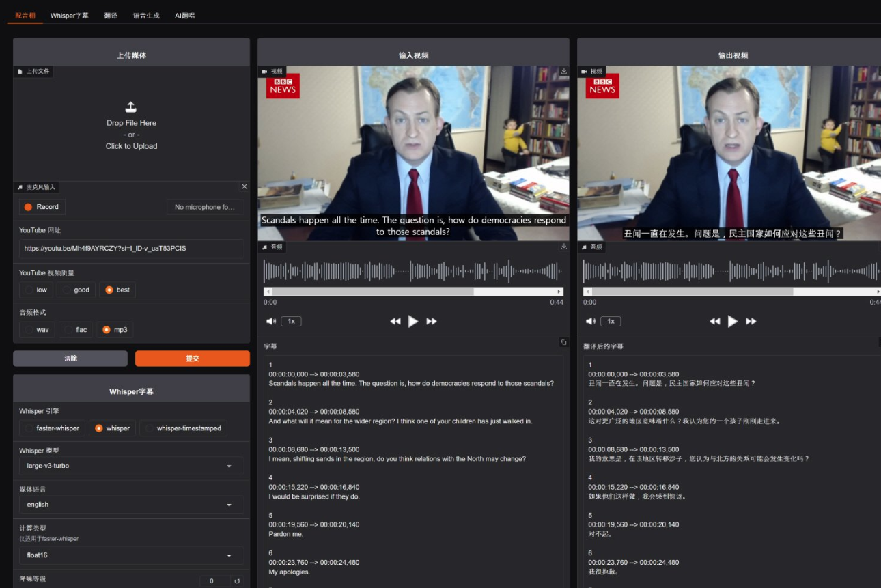Switch to the Whisper字幕 tab
Screen dimensions: 881x588
(69, 15)
